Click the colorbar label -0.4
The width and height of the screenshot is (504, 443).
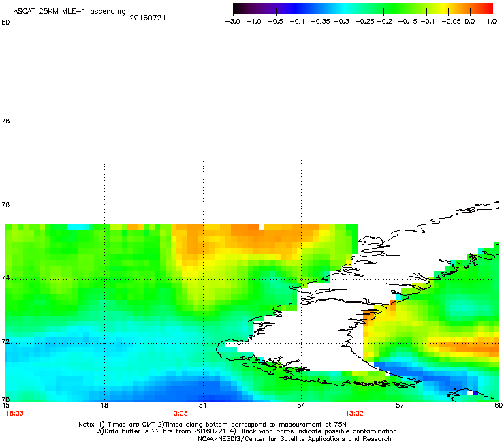[298, 22]
